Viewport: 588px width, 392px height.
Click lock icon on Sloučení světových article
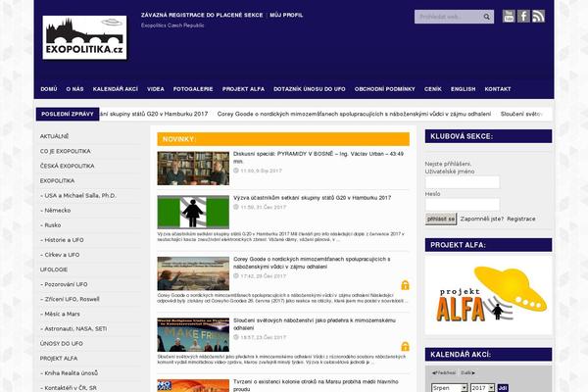pyautogui.click(x=405, y=346)
